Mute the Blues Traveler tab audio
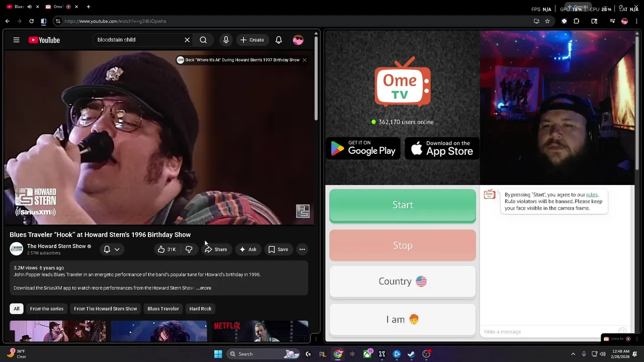Viewport: 644px width, 362px height. tap(29, 7)
